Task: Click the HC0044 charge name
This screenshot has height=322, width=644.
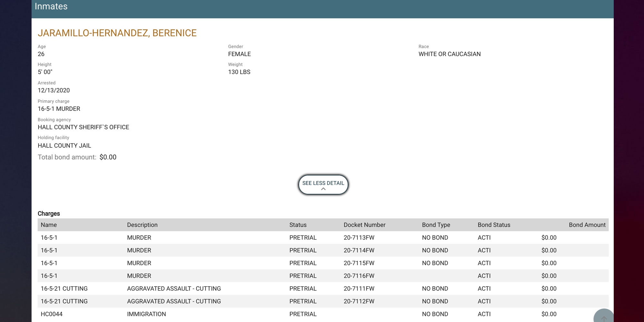Action: pos(52,314)
